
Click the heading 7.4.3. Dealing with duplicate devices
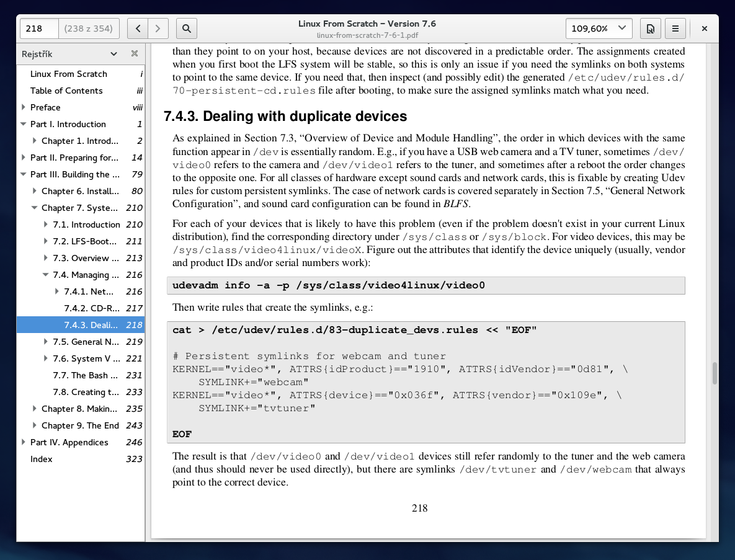click(285, 116)
